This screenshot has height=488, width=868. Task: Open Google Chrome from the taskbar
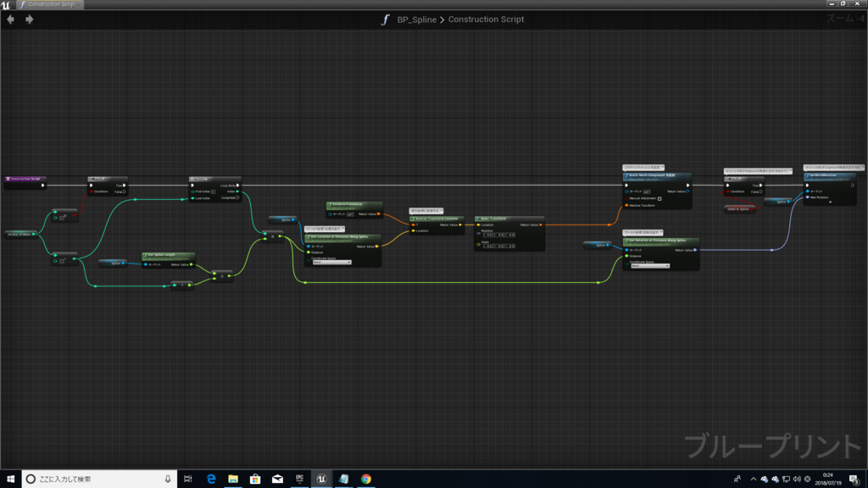point(366,480)
